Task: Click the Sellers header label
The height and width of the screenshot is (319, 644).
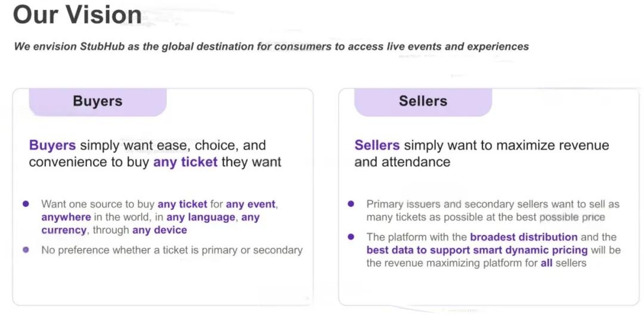Action: coord(423,101)
